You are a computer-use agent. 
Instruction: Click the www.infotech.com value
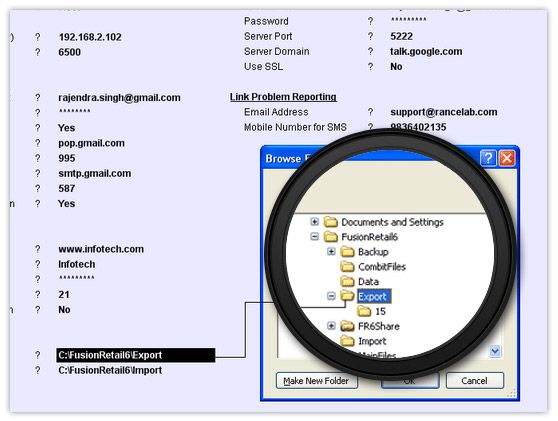coord(101,249)
